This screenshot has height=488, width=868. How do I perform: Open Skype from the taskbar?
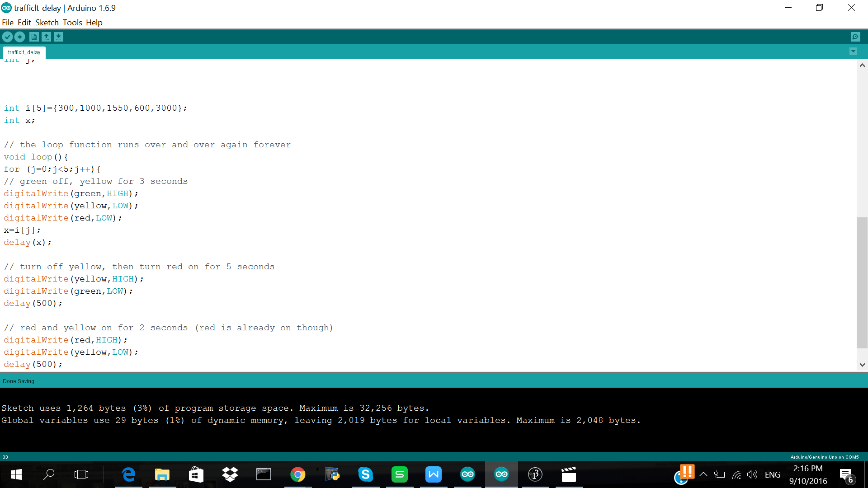365,474
